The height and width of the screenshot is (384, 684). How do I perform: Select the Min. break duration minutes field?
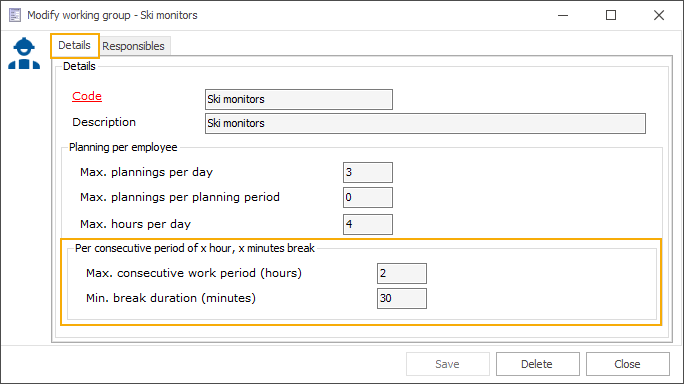click(x=402, y=298)
